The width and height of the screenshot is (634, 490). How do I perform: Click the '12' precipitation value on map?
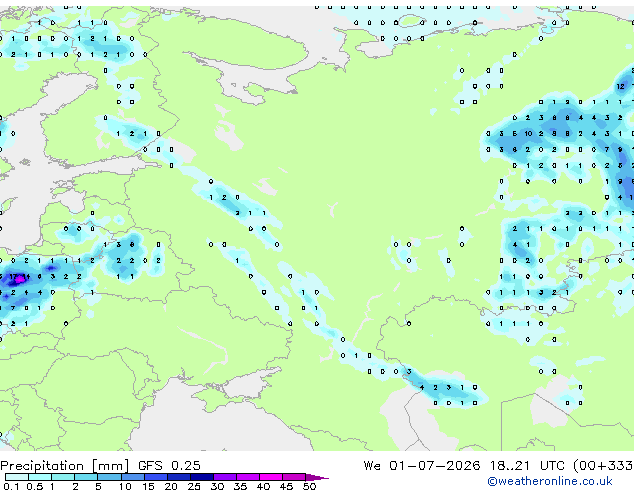[x=621, y=86]
